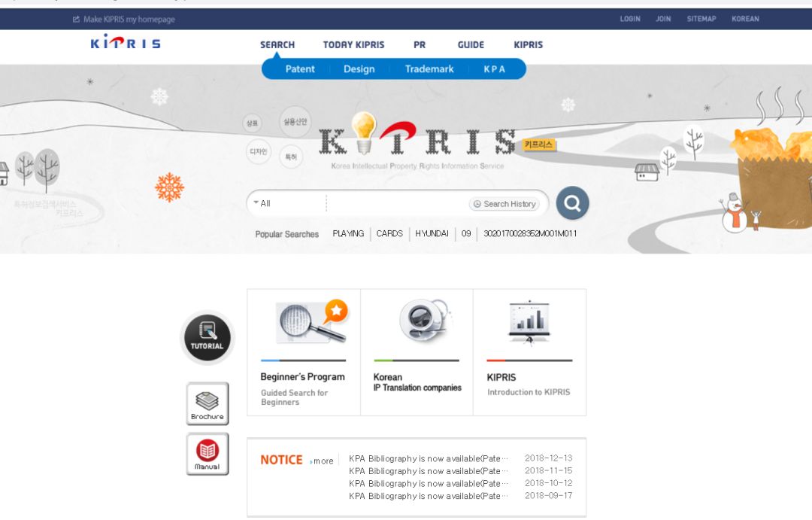
Task: Open the GUIDE menu
Action: tap(471, 44)
